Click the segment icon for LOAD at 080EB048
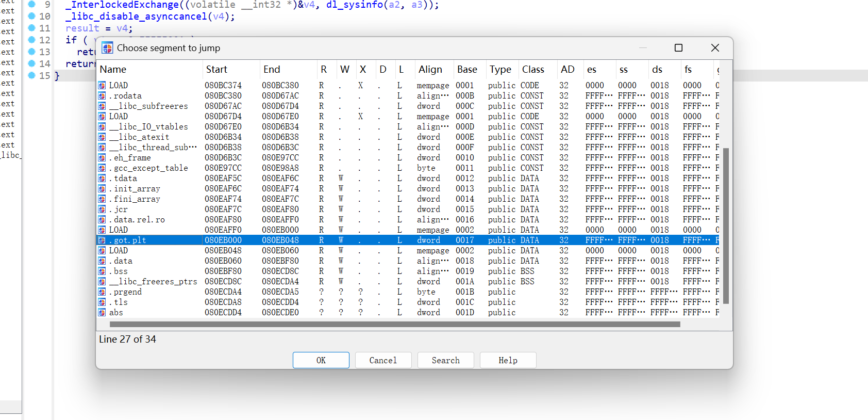Viewport: 868px width, 420px height. click(x=102, y=250)
